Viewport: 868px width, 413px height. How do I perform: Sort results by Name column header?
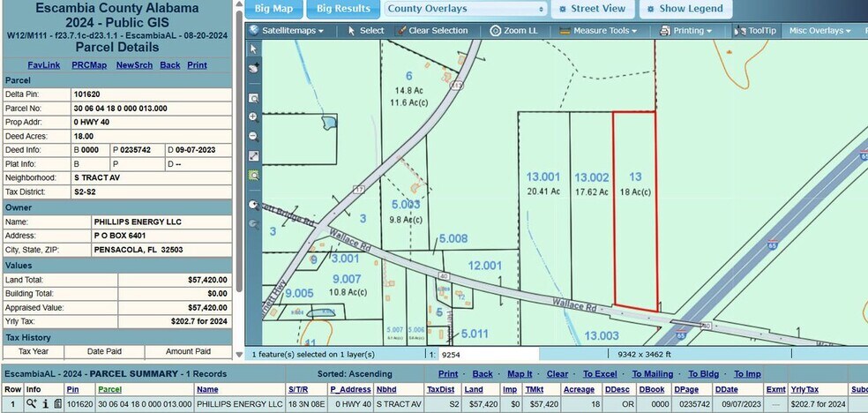(x=207, y=390)
